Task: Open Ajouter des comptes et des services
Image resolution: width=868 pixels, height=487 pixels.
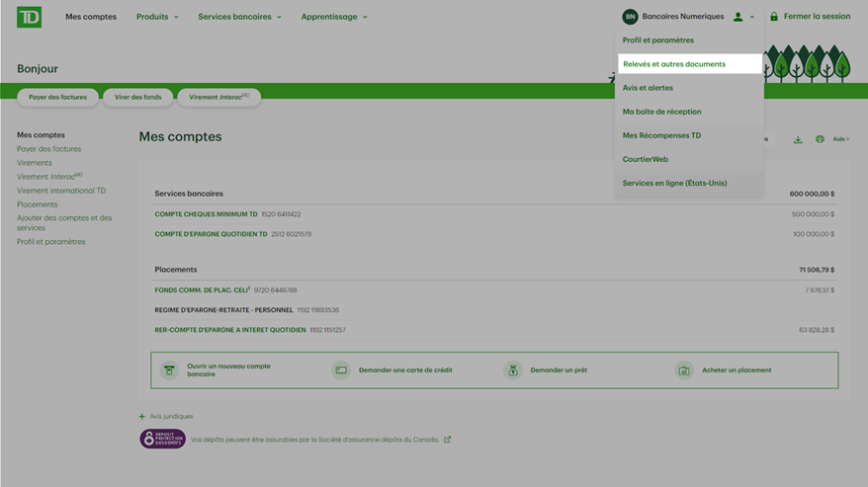Action: pos(64,223)
